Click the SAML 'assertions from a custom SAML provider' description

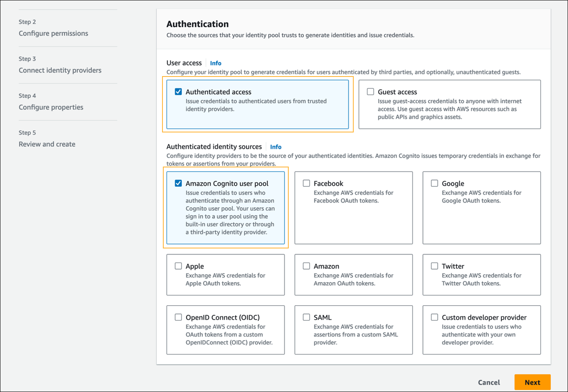coord(356,334)
